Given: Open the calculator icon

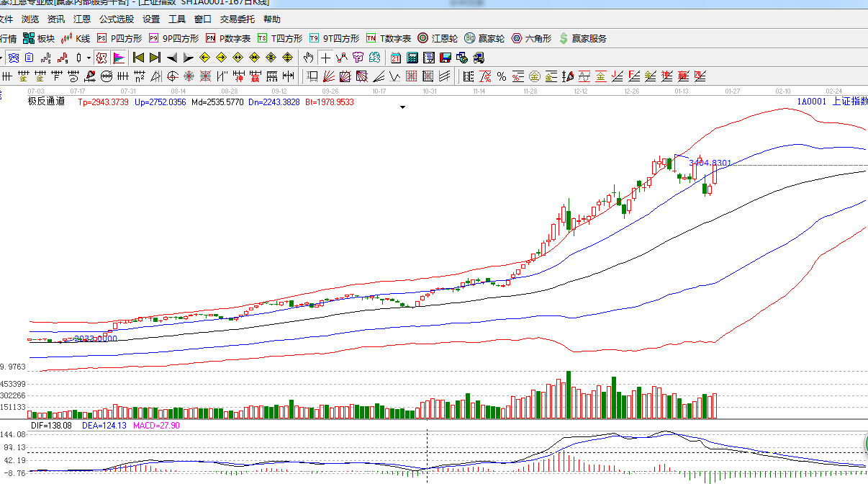Looking at the screenshot, I should click(x=412, y=58).
